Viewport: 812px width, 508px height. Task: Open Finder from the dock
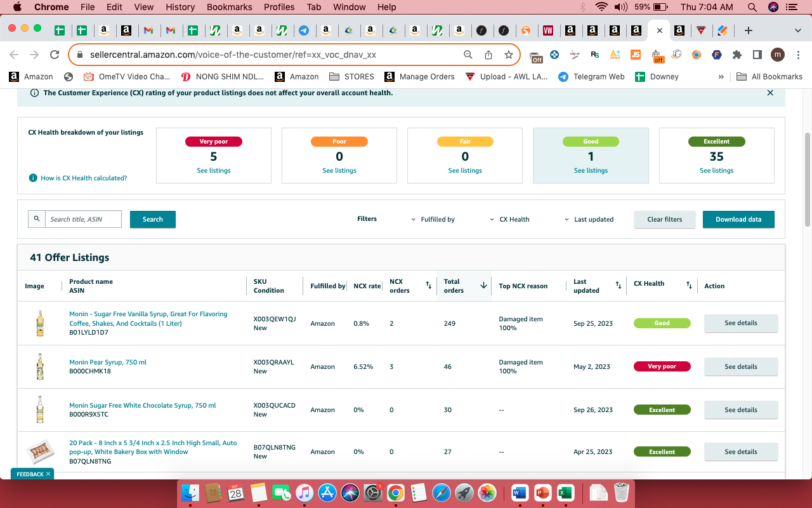(x=190, y=492)
